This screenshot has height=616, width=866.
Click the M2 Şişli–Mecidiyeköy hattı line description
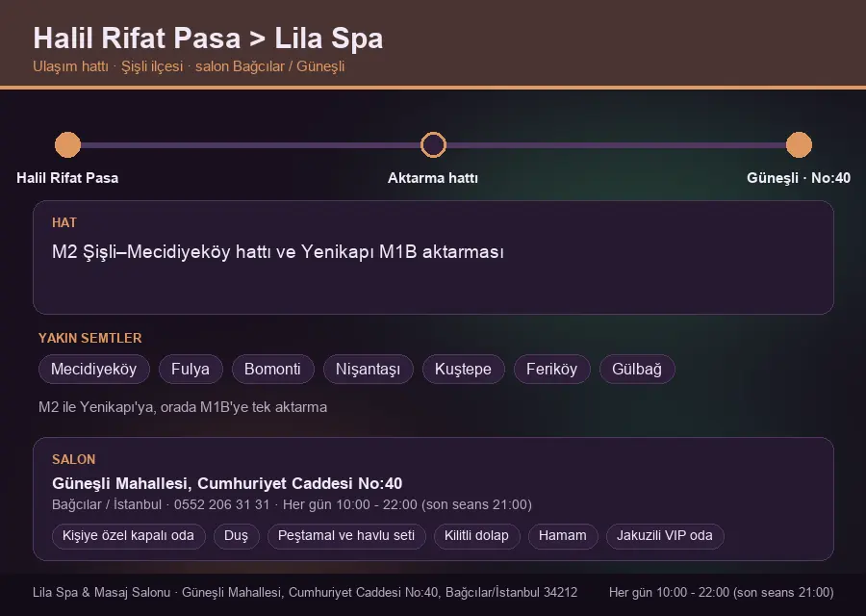(278, 252)
